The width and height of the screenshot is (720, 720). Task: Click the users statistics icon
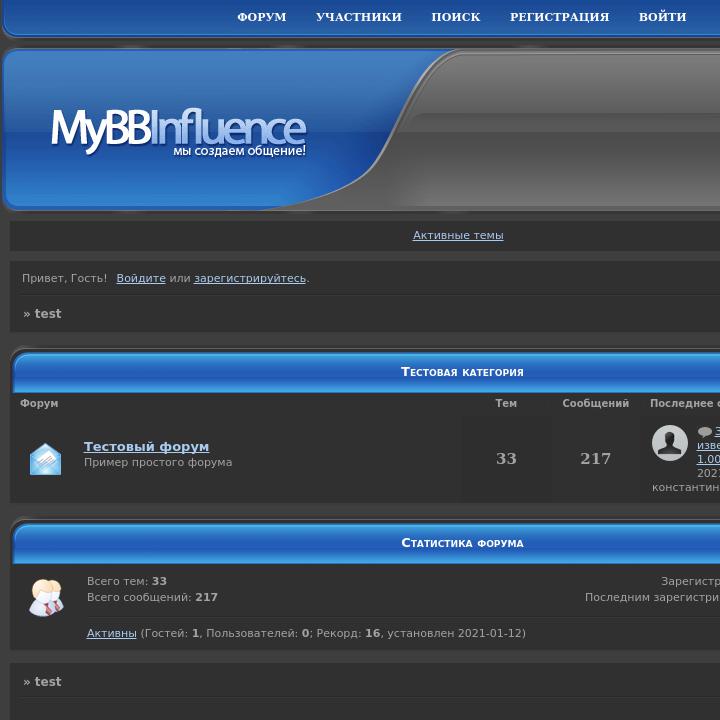tap(46, 597)
